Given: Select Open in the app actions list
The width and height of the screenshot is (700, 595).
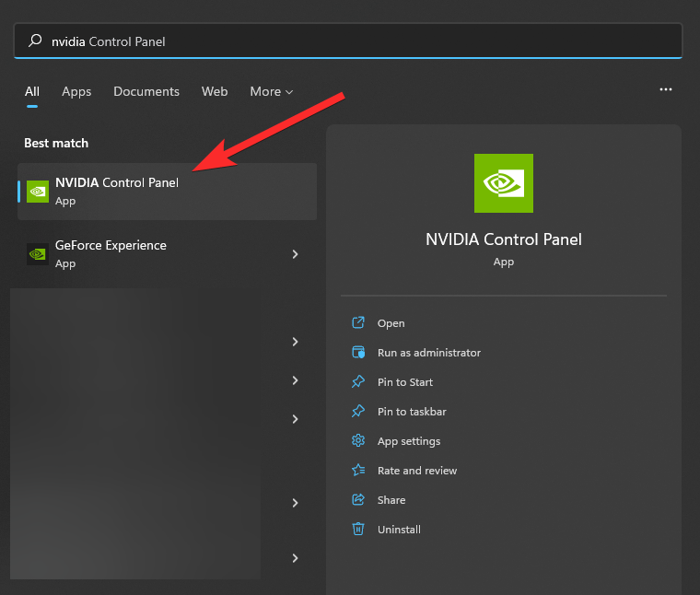Looking at the screenshot, I should tap(391, 323).
